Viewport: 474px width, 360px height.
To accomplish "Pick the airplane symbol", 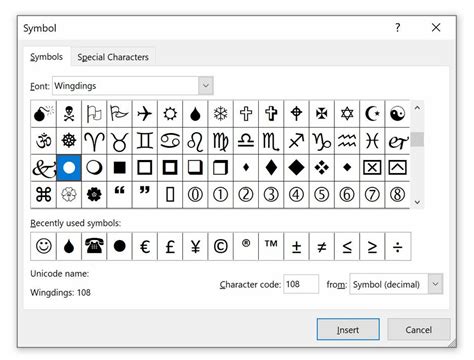I will tap(145, 114).
